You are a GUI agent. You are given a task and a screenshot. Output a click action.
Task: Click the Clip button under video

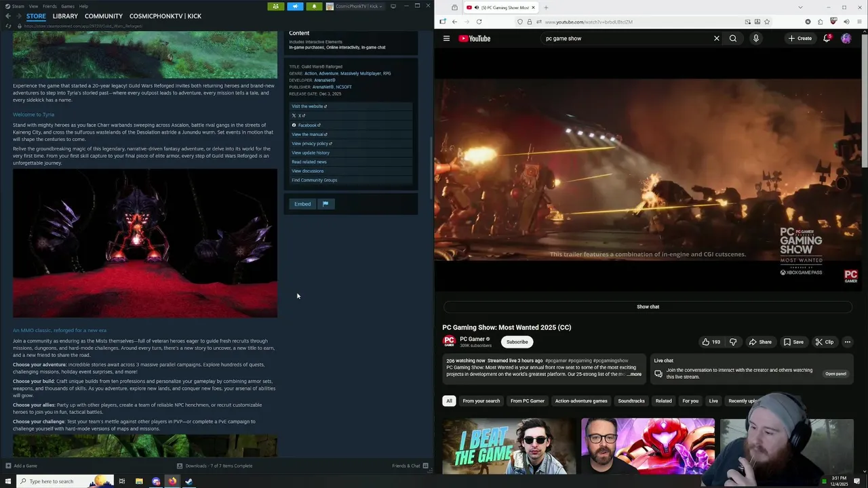[824, 342]
